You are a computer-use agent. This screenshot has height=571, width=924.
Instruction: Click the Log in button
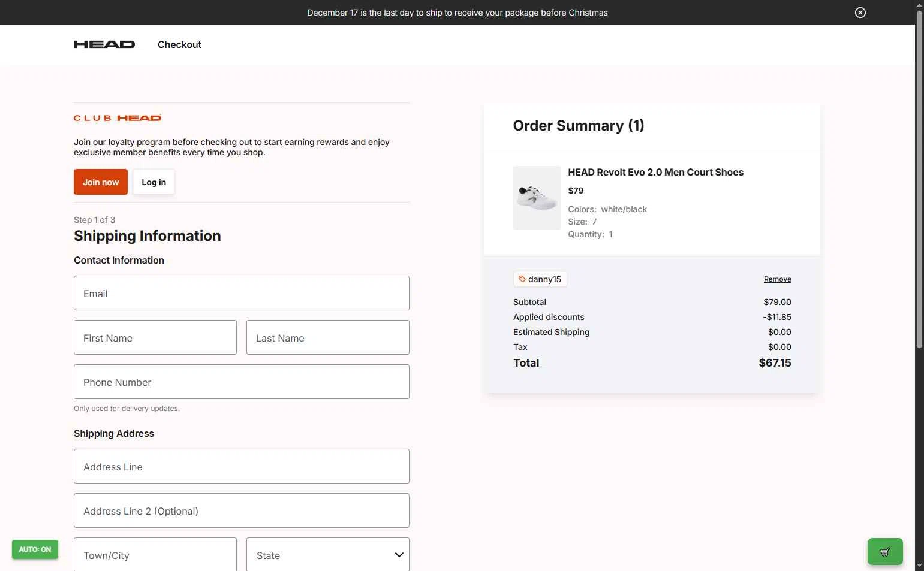154,182
